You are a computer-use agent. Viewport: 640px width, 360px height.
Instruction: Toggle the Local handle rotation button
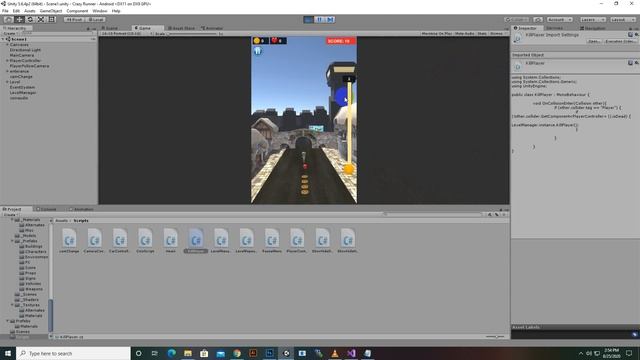(96, 19)
